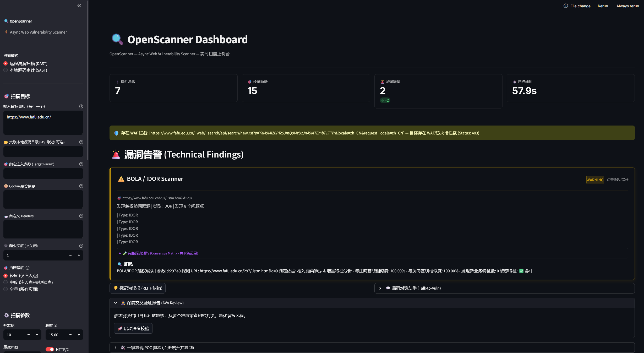
Task: Click help icon beside target URL label
Action: coord(81,106)
